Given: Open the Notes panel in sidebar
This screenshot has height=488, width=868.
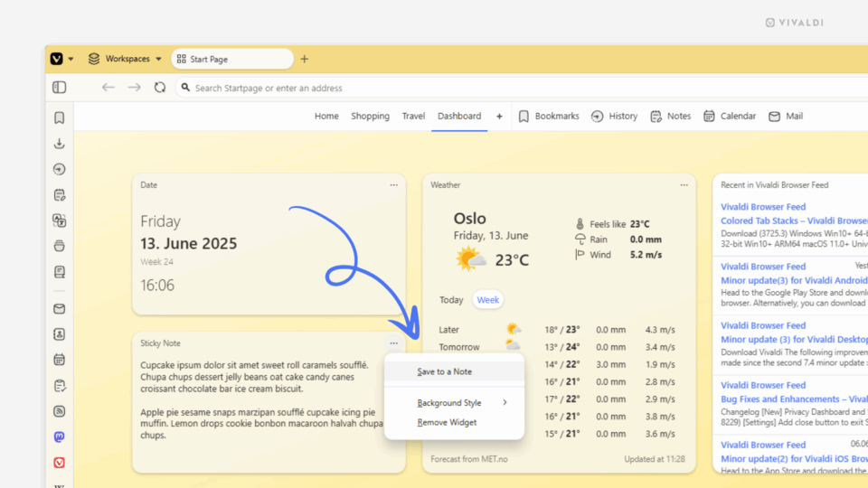Looking at the screenshot, I should pos(60,195).
